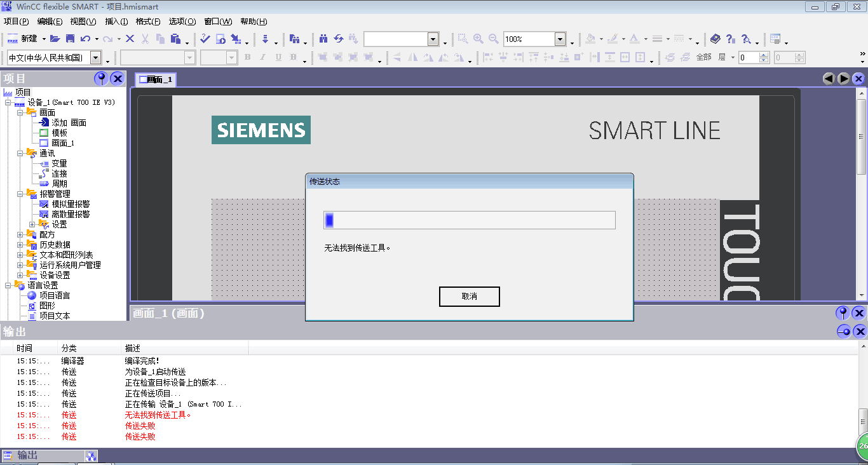
Task: Expand the 运行系统用户管理 folder
Action: pyautogui.click(x=20, y=265)
